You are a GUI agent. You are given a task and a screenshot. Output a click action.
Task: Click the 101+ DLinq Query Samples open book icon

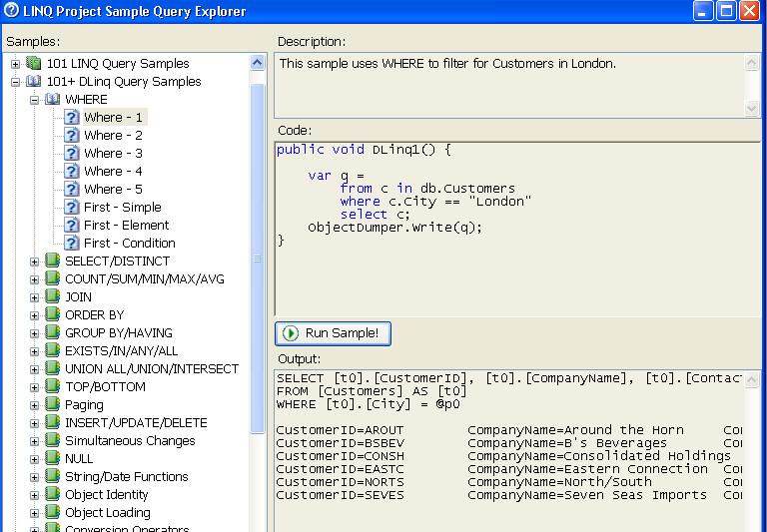(x=33, y=81)
